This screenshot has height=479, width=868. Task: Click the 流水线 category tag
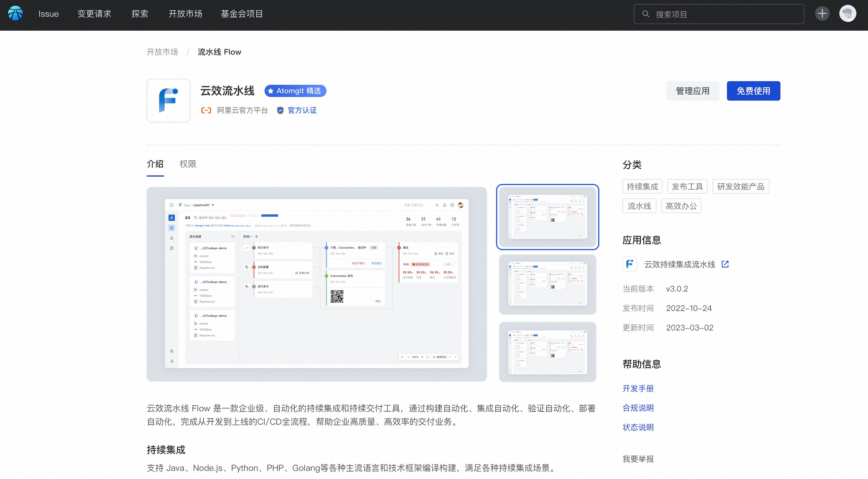pyautogui.click(x=639, y=206)
